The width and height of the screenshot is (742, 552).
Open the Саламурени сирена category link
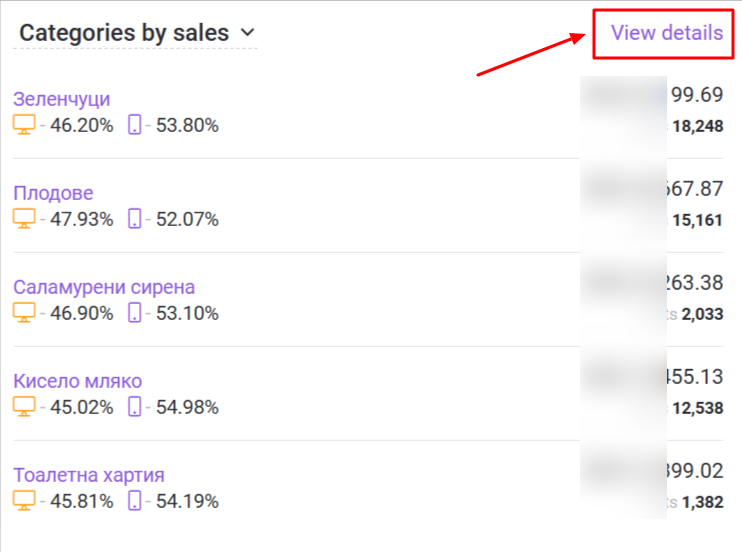coord(104,287)
